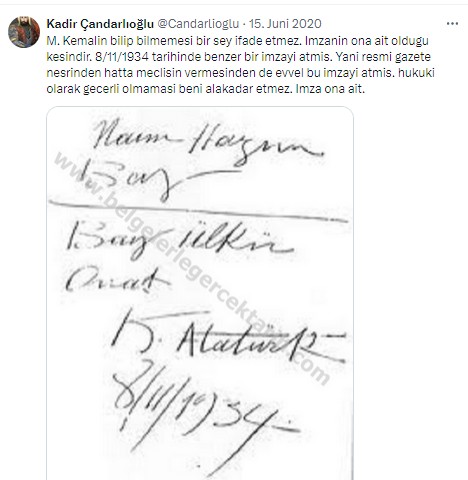Click the tweet text body to expand tweet

pyautogui.click(x=240, y=65)
